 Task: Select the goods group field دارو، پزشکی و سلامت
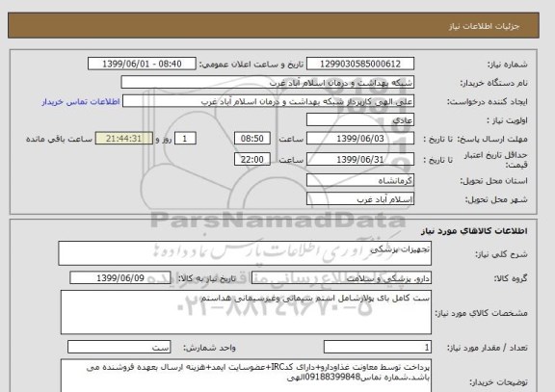341,278
